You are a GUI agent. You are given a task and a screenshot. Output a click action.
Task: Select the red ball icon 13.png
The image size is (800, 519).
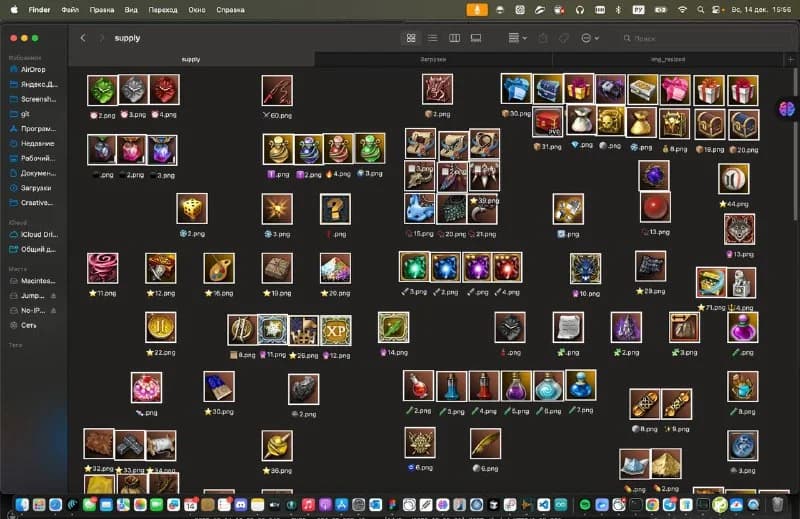point(655,207)
